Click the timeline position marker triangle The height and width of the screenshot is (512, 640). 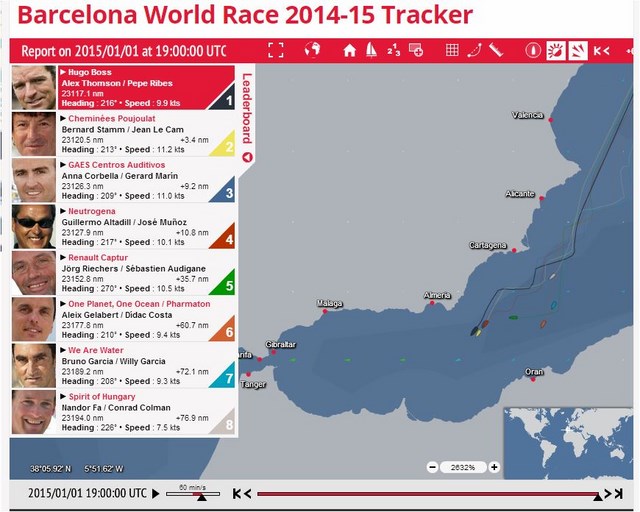[x=598, y=496]
